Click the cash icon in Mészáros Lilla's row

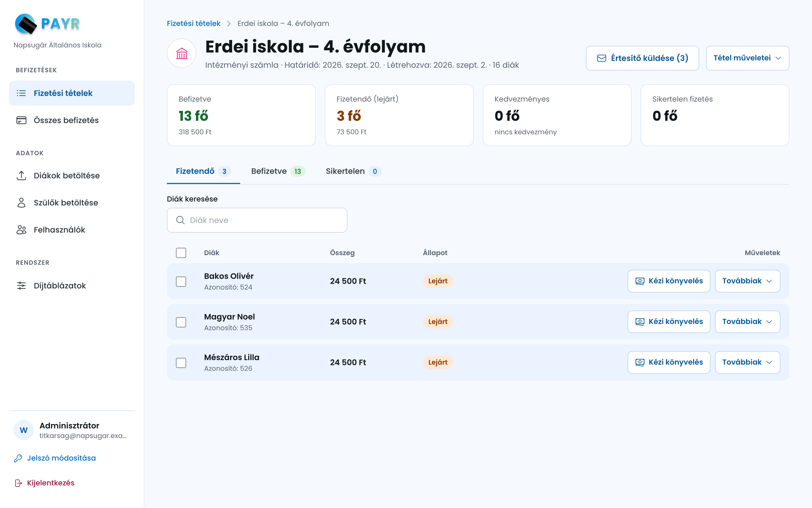point(640,363)
